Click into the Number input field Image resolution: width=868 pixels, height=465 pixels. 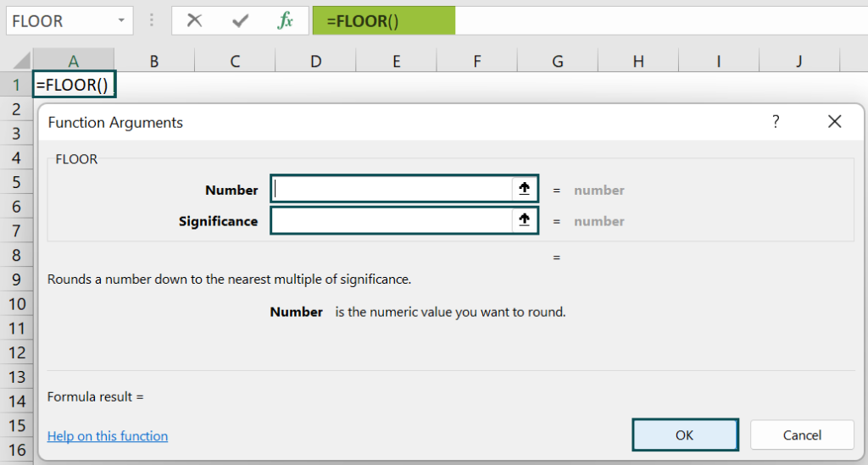(392, 189)
